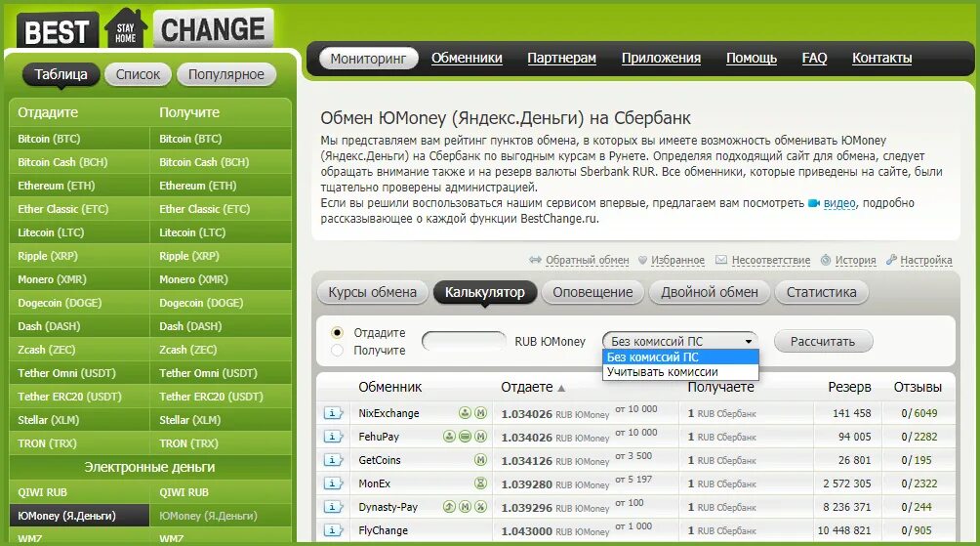Open FAQ in top navigation
980x546 pixels.
click(814, 59)
